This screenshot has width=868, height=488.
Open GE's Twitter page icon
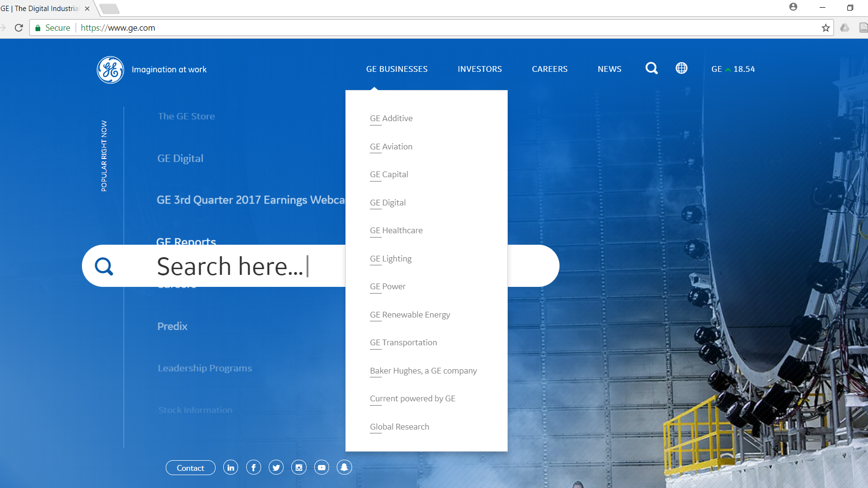tap(276, 467)
